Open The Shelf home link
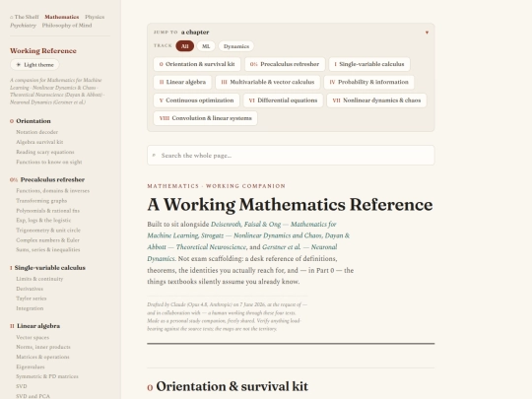 [x=24, y=17]
